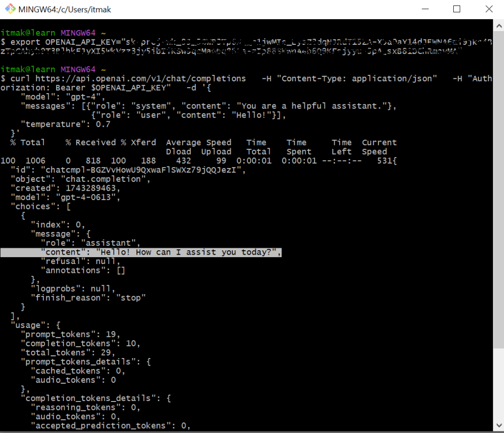Image resolution: width=504 pixels, height=433 pixels.
Task: Click the vertical scrollbar thumb
Action: coord(499,190)
